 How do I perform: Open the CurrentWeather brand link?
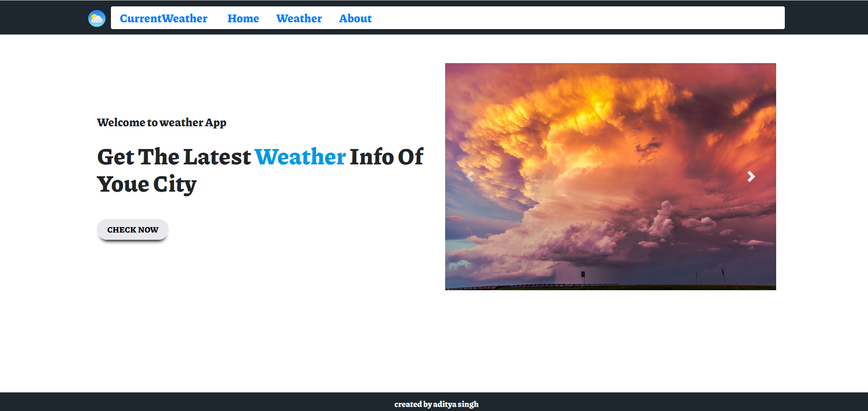[x=164, y=18]
